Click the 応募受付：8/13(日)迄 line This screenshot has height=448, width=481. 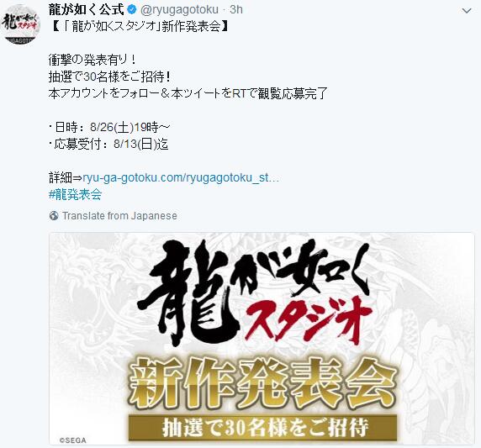pos(108,144)
